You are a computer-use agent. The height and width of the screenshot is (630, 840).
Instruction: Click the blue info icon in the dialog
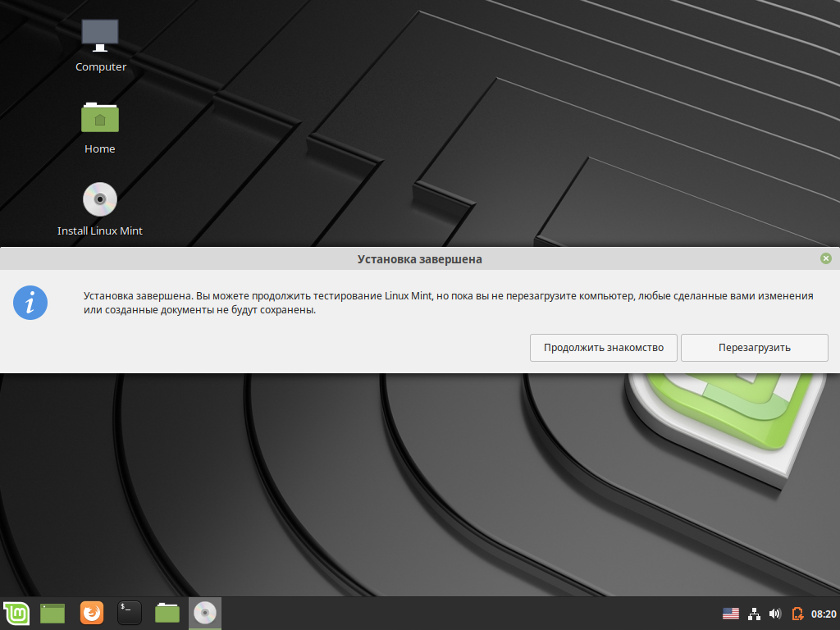coord(30,303)
